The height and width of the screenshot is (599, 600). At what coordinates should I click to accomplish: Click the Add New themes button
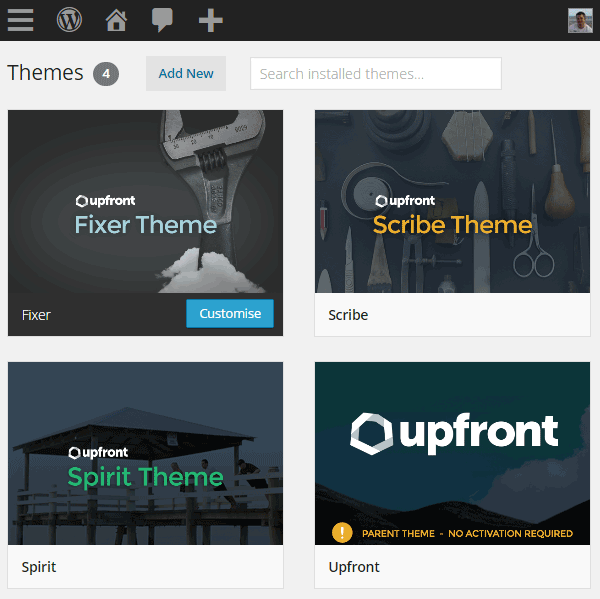tap(186, 73)
